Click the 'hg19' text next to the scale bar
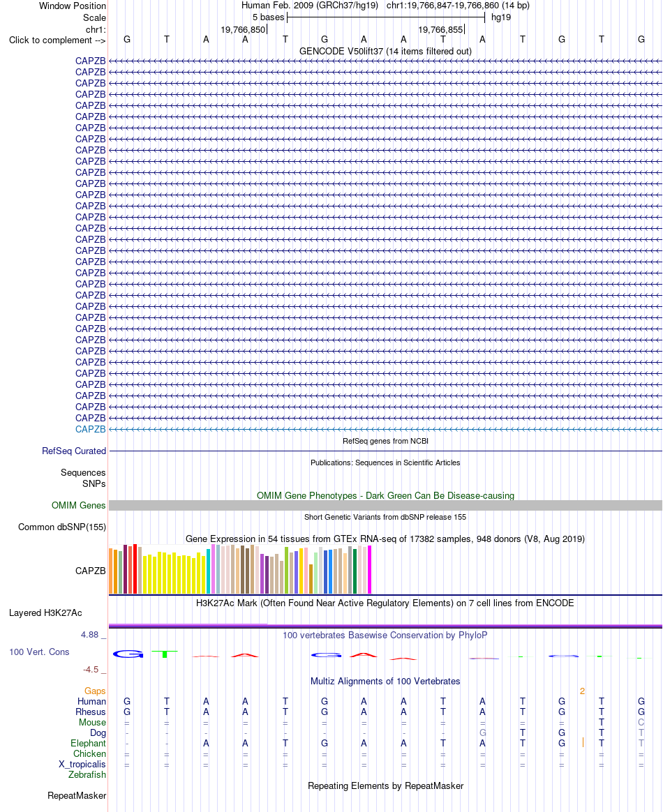The height and width of the screenshot is (812, 663). 501,17
